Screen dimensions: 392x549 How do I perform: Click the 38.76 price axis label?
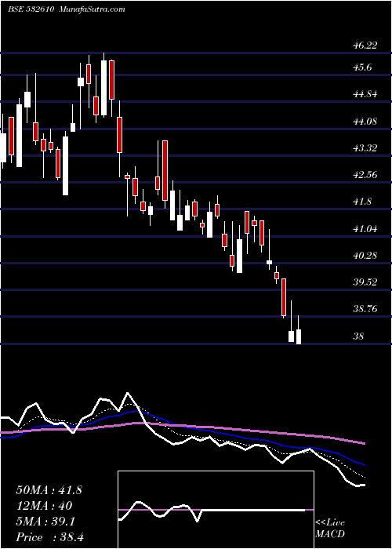pos(365,309)
